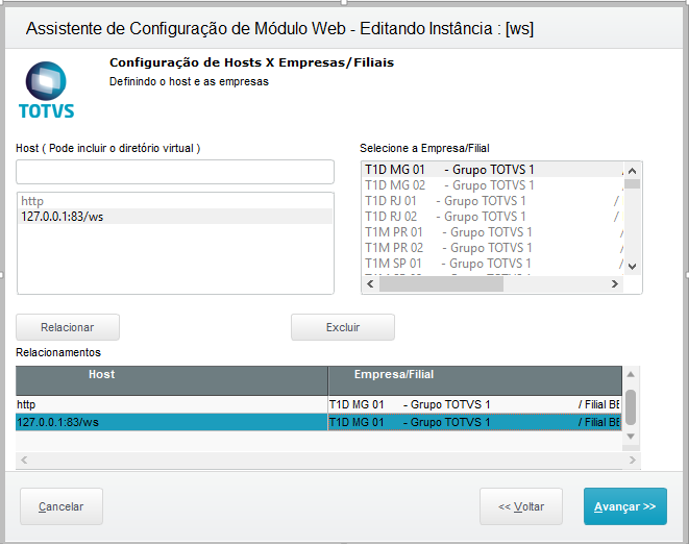Click company list scroll down arrow

[x=632, y=266]
